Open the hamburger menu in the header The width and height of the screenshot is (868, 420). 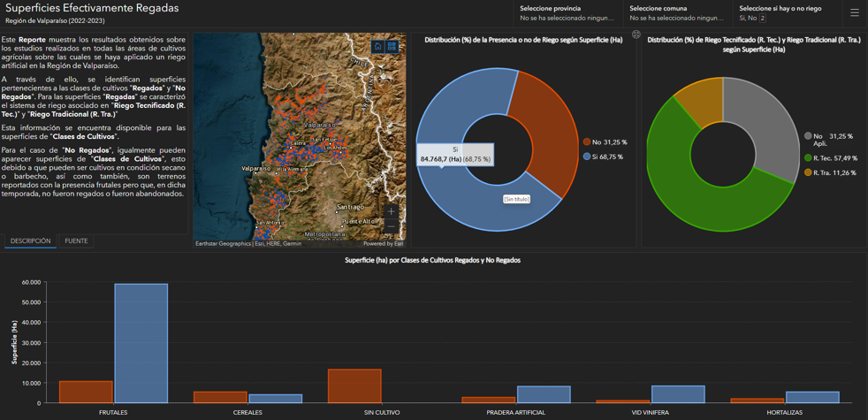click(x=854, y=12)
